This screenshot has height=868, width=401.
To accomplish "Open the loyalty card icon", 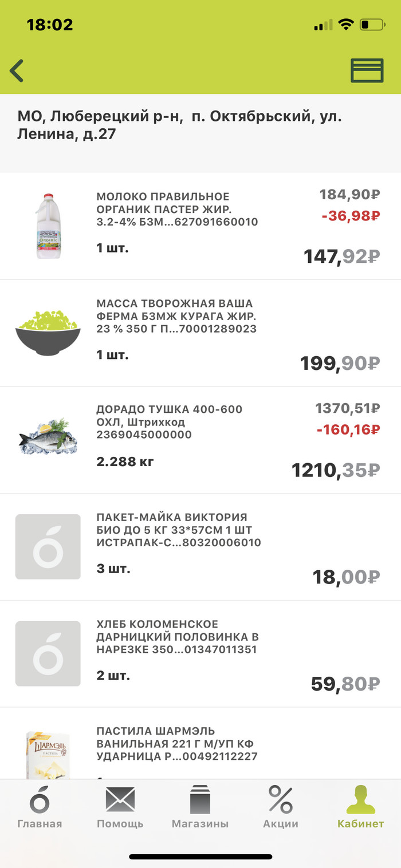I will [x=367, y=71].
